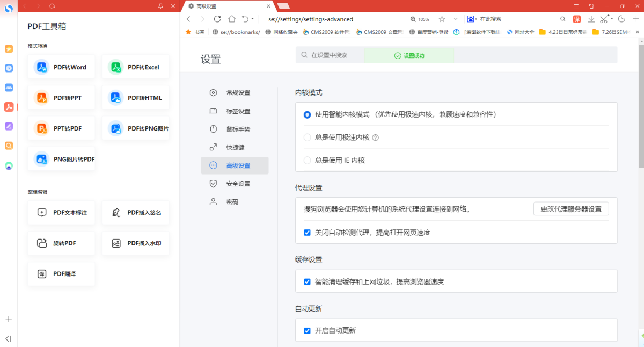This screenshot has width=644, height=347.
Task: Click the red PDF icon in left sidebar
Action: click(x=8, y=107)
